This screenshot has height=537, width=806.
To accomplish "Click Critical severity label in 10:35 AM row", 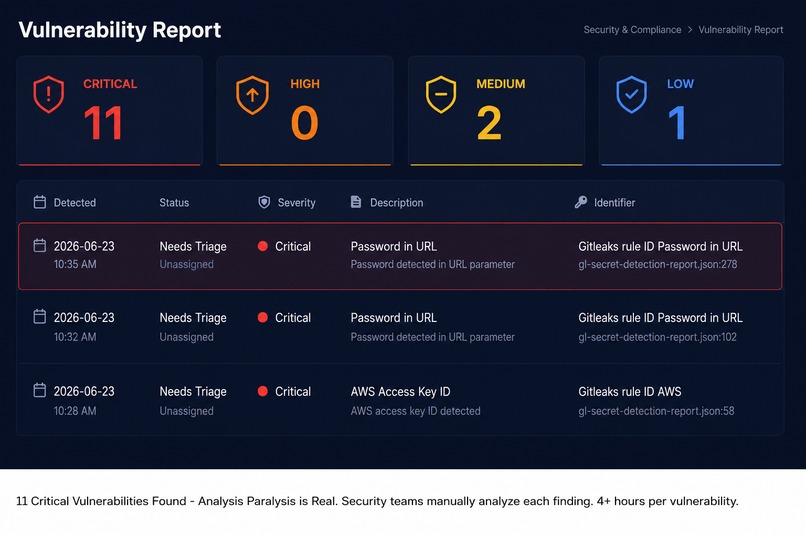I will 293,247.
